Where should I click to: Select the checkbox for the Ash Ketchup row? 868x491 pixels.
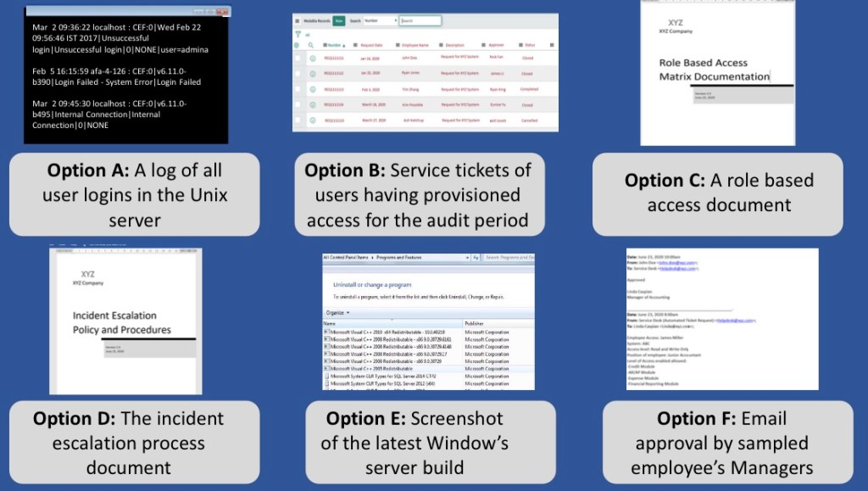(x=298, y=120)
